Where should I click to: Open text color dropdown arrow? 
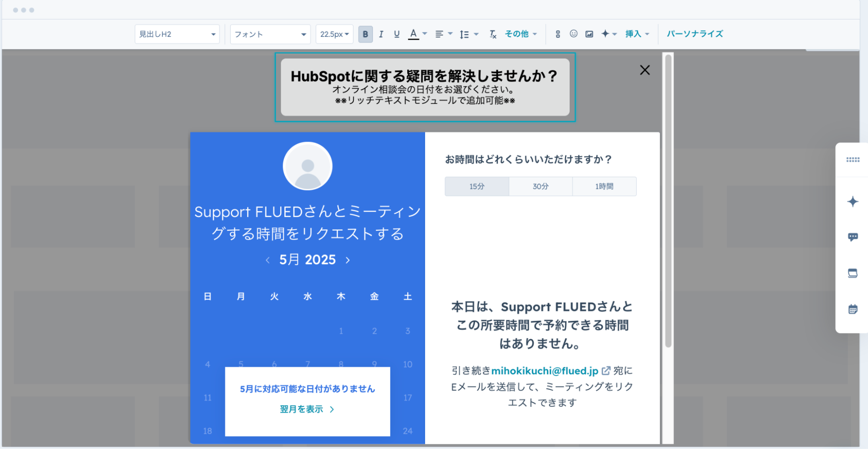425,33
